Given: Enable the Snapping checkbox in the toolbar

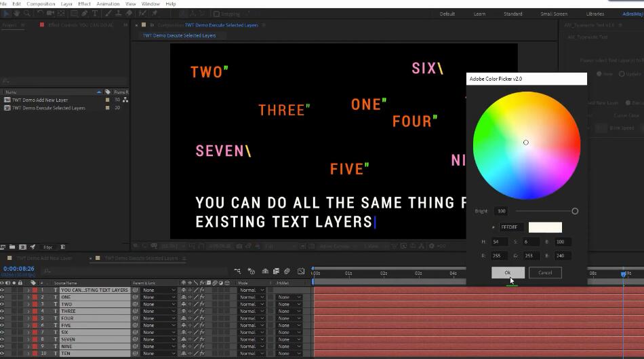Looking at the screenshot, I should pyautogui.click(x=216, y=14).
